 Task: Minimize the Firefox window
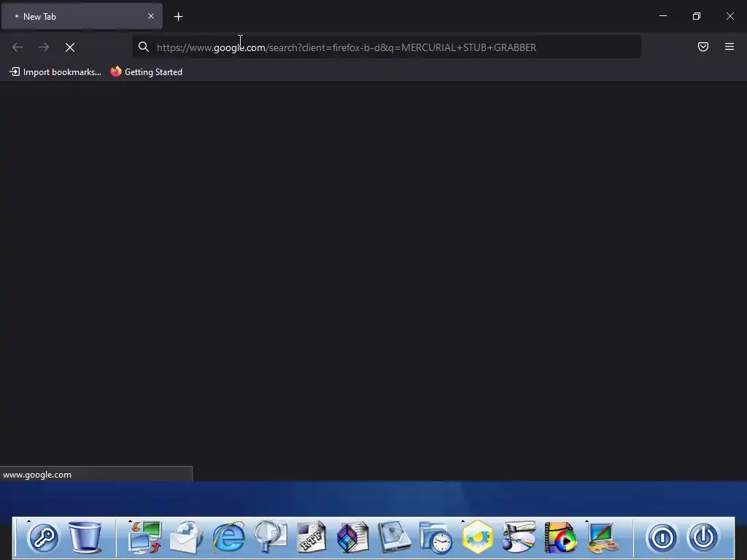tap(662, 16)
